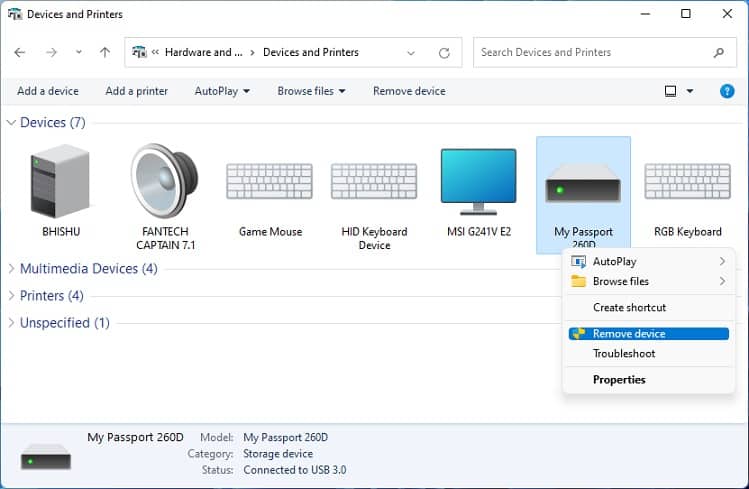Click Add a printer button
The image size is (749, 489).
(137, 91)
